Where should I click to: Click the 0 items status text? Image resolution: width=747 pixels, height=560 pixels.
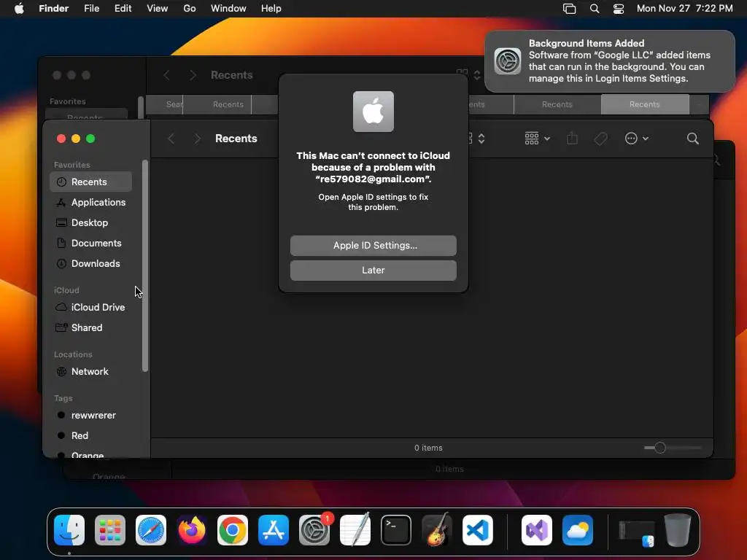(428, 448)
